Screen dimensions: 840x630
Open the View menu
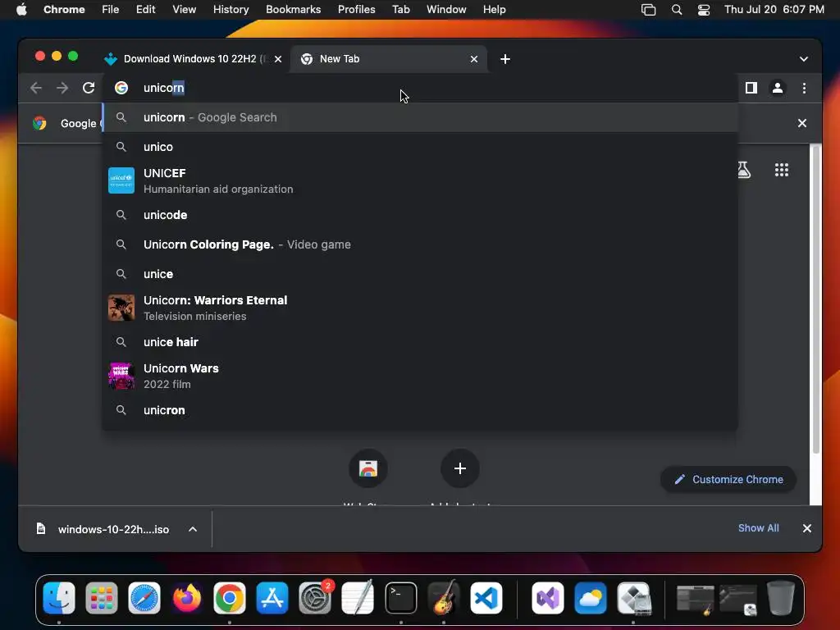point(184,10)
